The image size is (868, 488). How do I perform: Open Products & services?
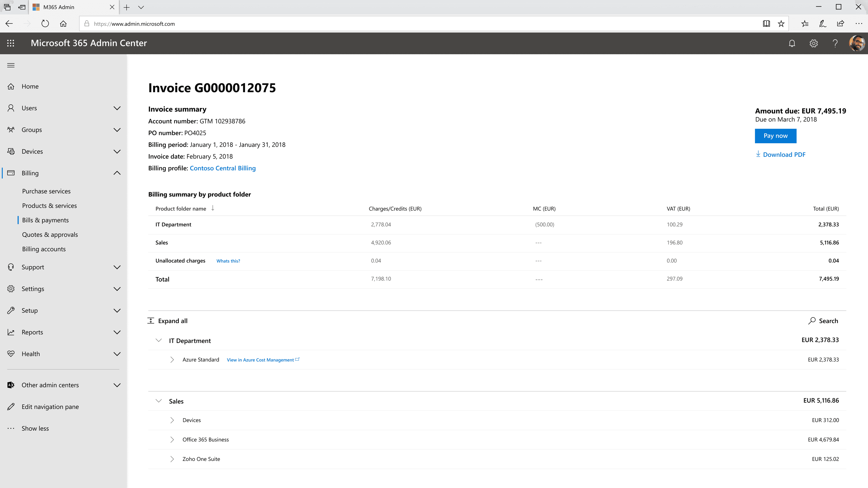pyautogui.click(x=50, y=206)
